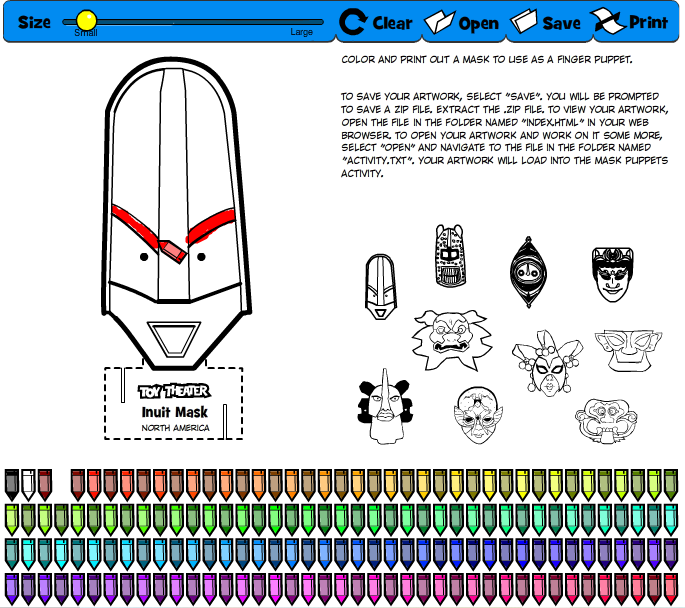This screenshot has width=685, height=608.
Task: Pick the first yellow-green crayon in second row
Action: pos(12,520)
